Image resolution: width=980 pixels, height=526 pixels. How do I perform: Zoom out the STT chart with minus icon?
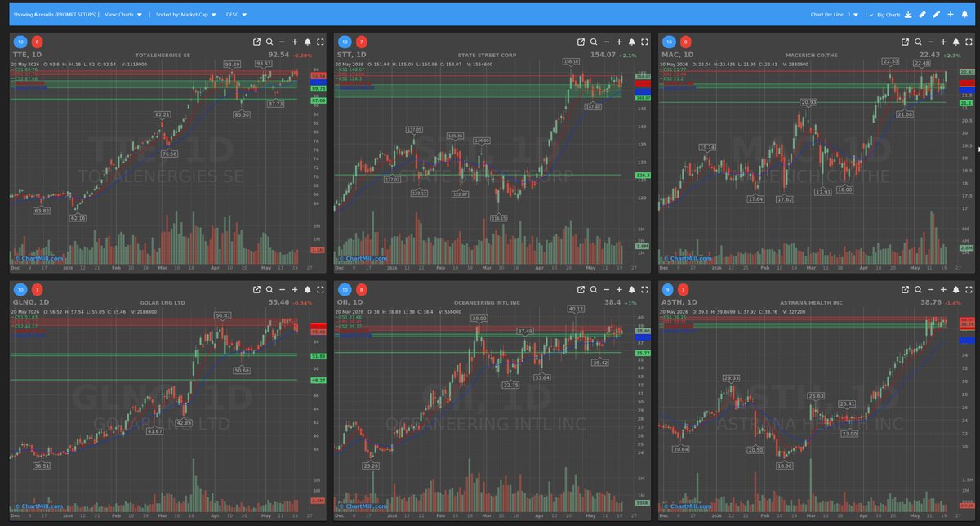606,42
